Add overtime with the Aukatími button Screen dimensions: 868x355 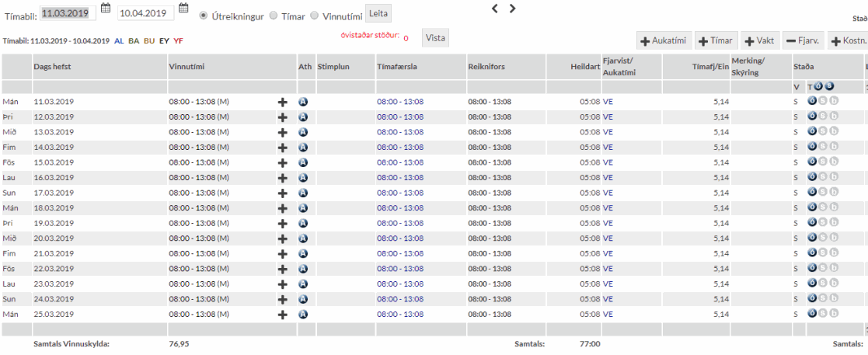663,40
